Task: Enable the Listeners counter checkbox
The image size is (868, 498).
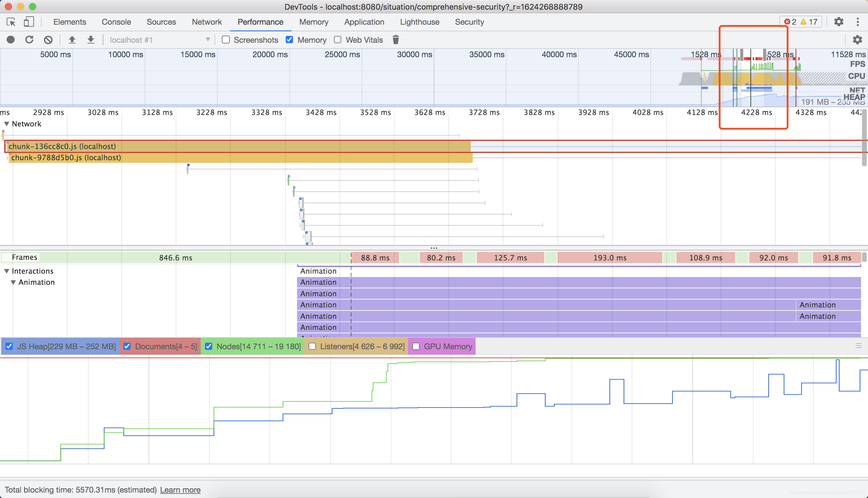Action: pos(312,347)
